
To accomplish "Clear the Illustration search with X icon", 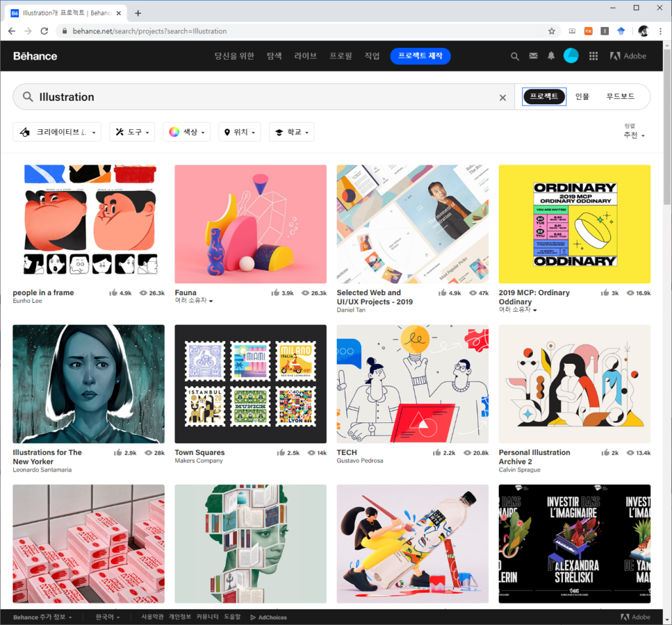I will 503,98.
